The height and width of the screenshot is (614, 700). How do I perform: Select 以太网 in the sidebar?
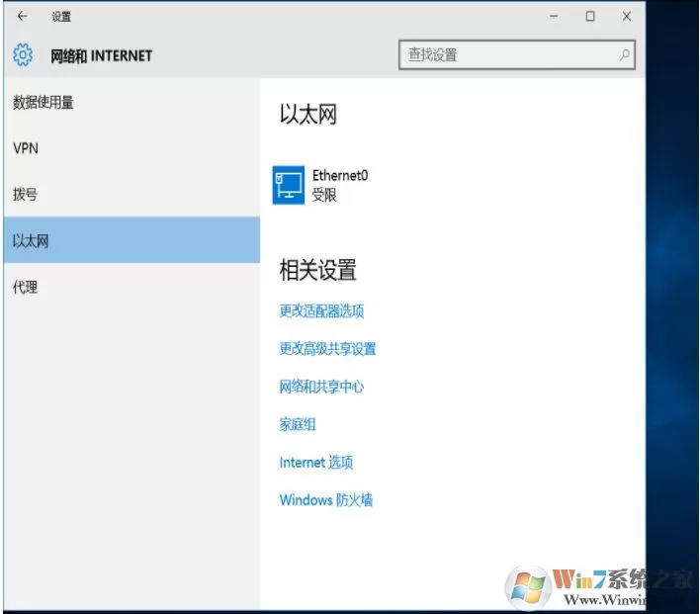(x=132, y=240)
